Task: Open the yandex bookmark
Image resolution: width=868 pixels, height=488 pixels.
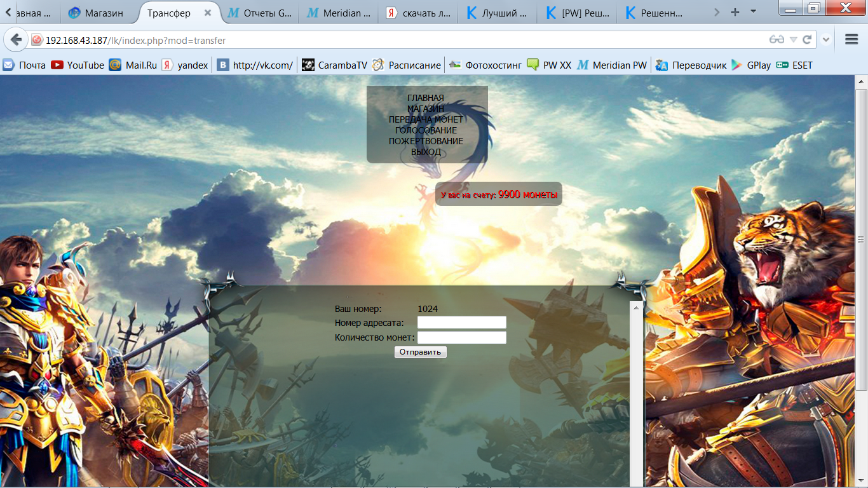Action: (185, 65)
